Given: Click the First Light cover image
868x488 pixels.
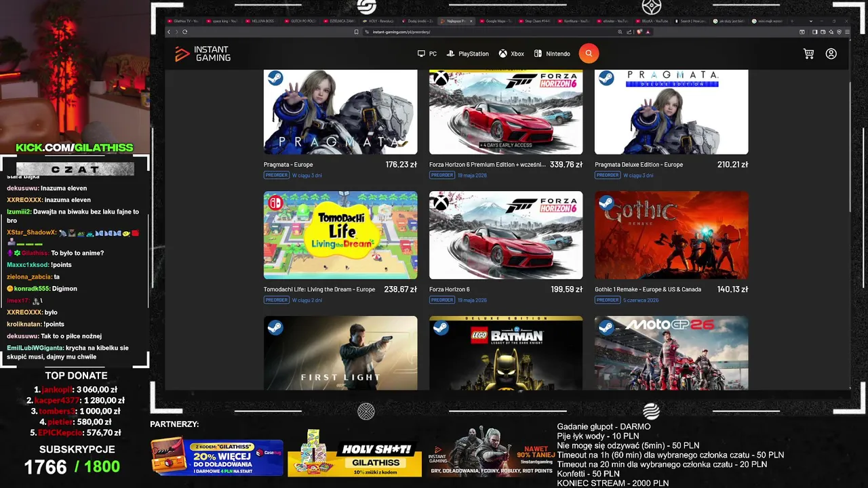Looking at the screenshot, I should click(340, 353).
